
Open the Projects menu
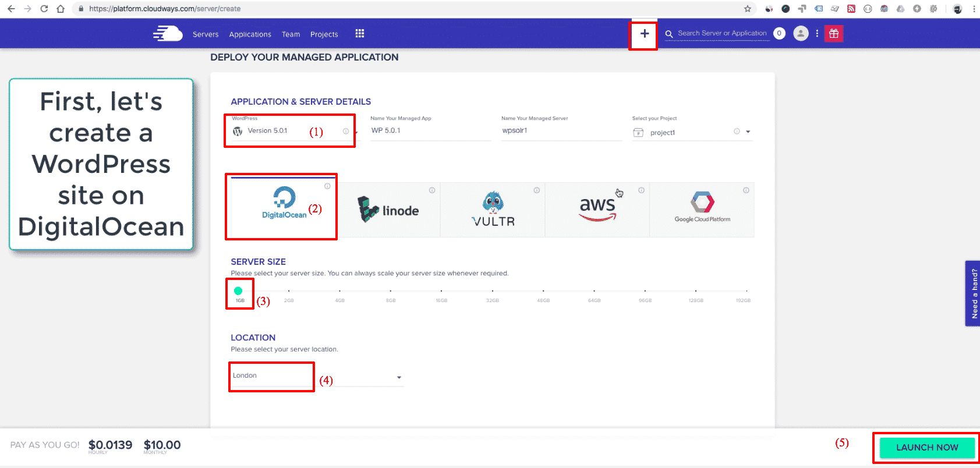point(324,34)
